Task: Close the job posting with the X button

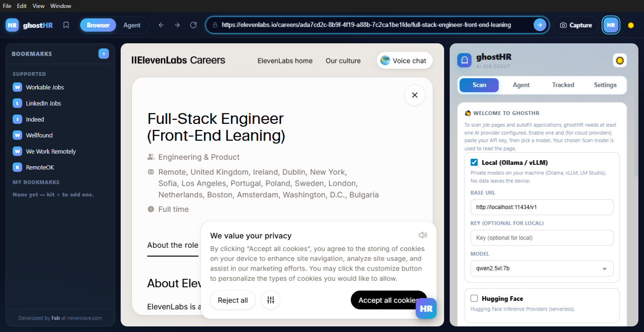Action: (415, 95)
